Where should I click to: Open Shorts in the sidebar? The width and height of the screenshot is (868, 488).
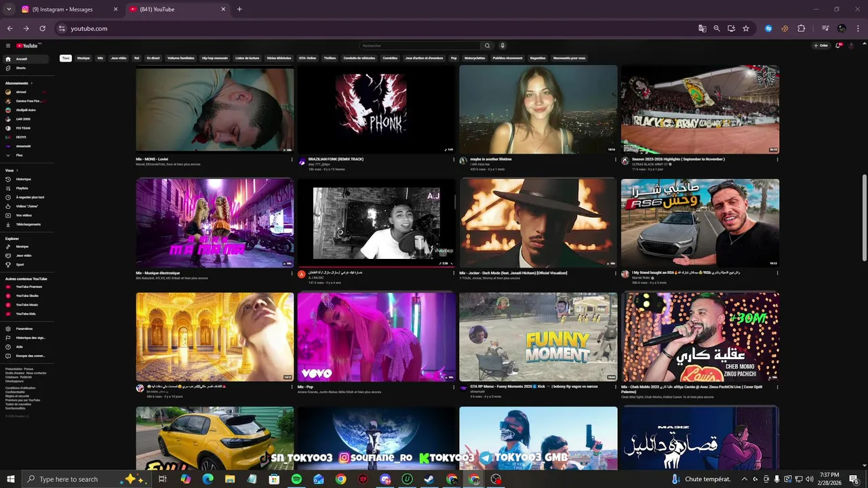tap(26, 68)
